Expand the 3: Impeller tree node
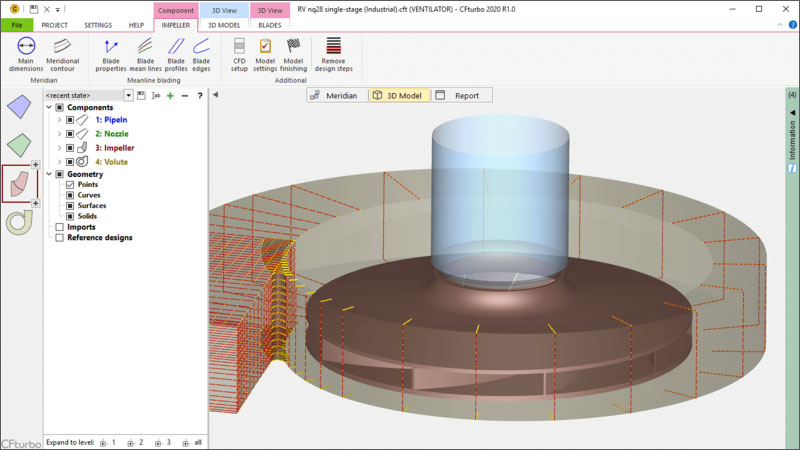The image size is (800, 450). click(x=59, y=148)
